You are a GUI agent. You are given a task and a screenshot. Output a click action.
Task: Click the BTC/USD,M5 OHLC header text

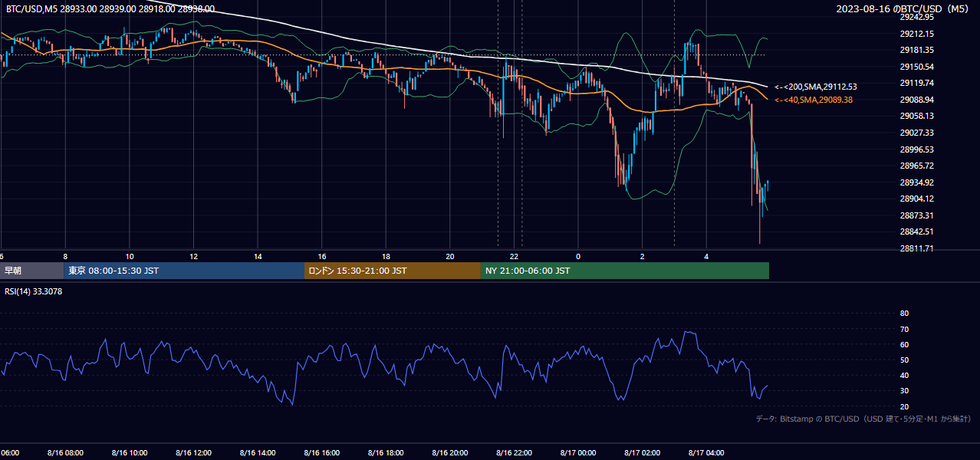click(110, 9)
